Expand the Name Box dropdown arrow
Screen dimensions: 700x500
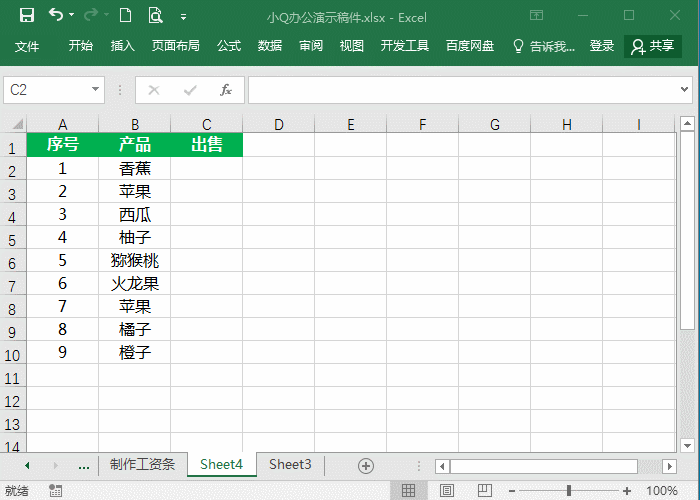tap(95, 89)
